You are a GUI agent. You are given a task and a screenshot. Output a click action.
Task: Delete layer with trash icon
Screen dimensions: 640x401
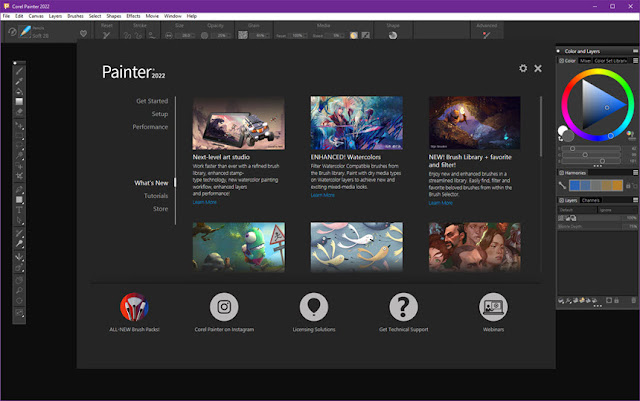[633, 301]
